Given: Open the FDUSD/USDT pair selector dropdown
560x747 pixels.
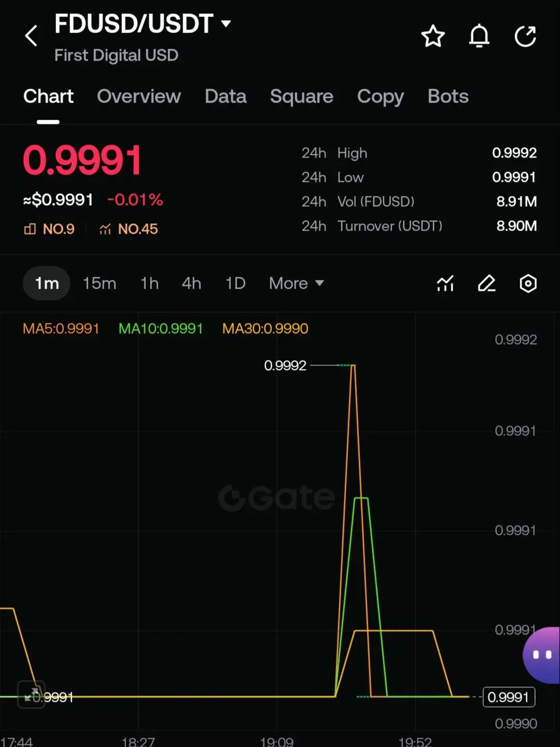Looking at the screenshot, I should click(143, 24).
